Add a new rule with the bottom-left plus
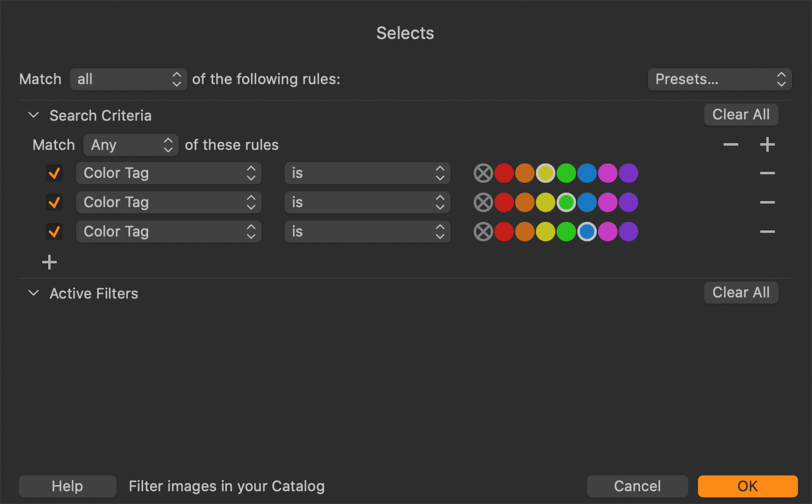This screenshot has height=504, width=812. 49,262
